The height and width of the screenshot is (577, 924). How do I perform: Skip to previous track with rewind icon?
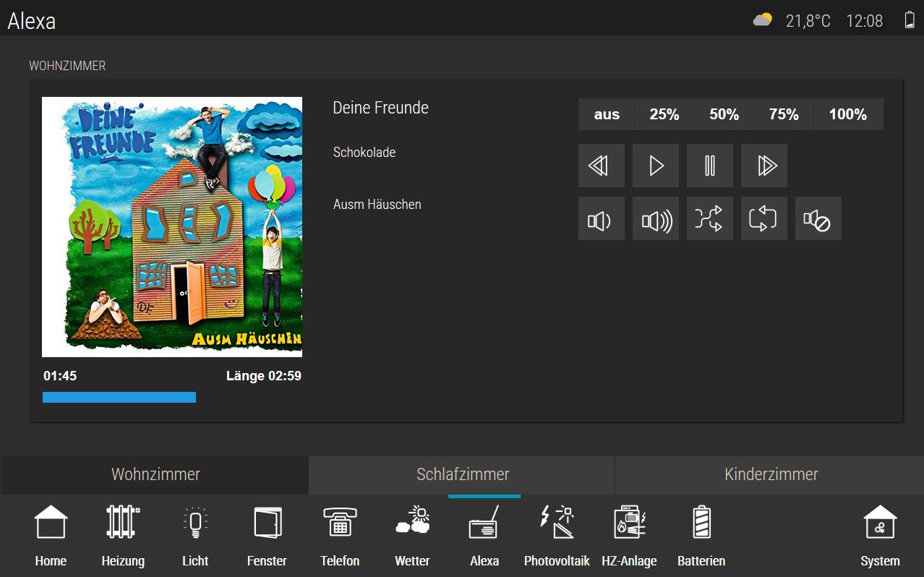click(x=601, y=166)
